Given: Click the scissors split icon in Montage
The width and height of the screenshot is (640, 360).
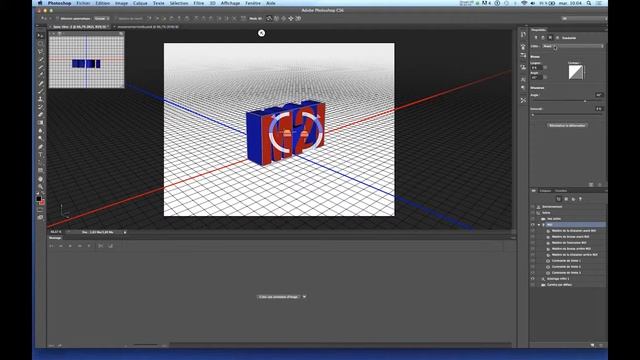Looking at the screenshot, I should pos(100,246).
